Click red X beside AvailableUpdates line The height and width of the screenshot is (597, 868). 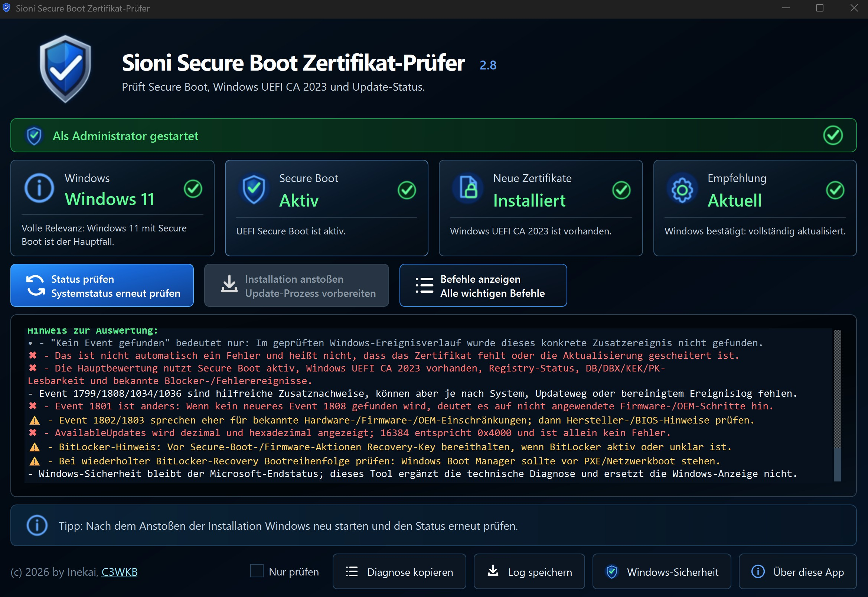click(x=33, y=433)
